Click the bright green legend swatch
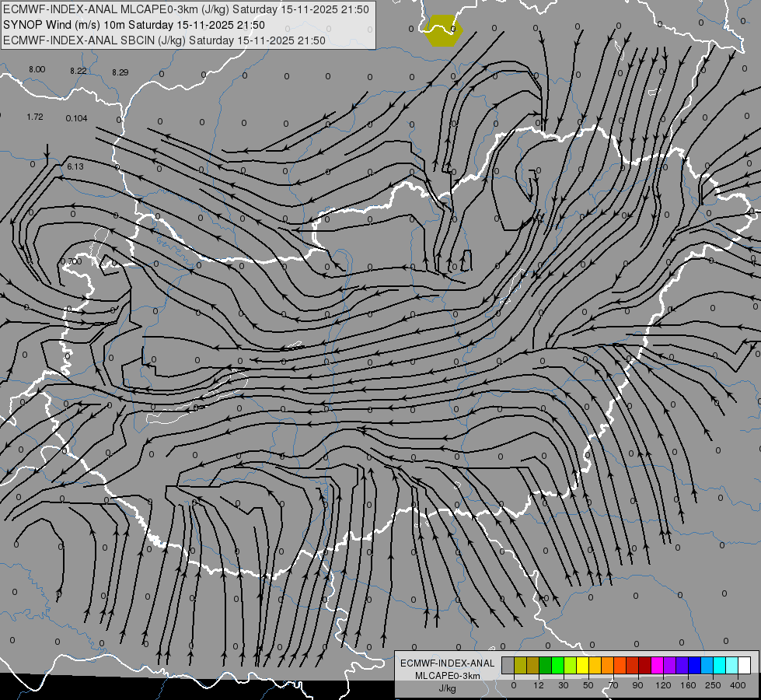The image size is (761, 700). point(557,666)
